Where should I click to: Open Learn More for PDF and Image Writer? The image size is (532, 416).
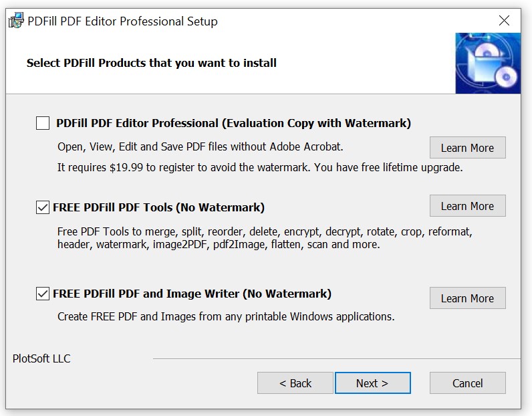tap(468, 298)
